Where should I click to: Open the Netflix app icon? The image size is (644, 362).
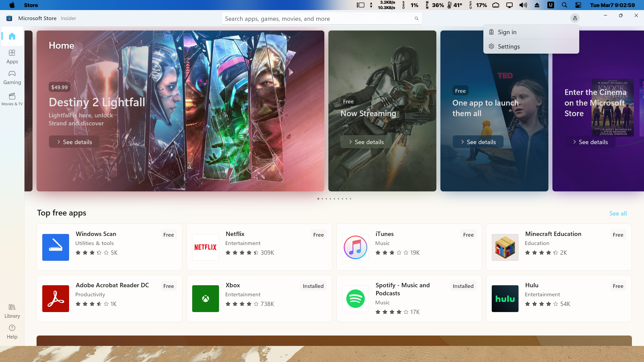[205, 247]
